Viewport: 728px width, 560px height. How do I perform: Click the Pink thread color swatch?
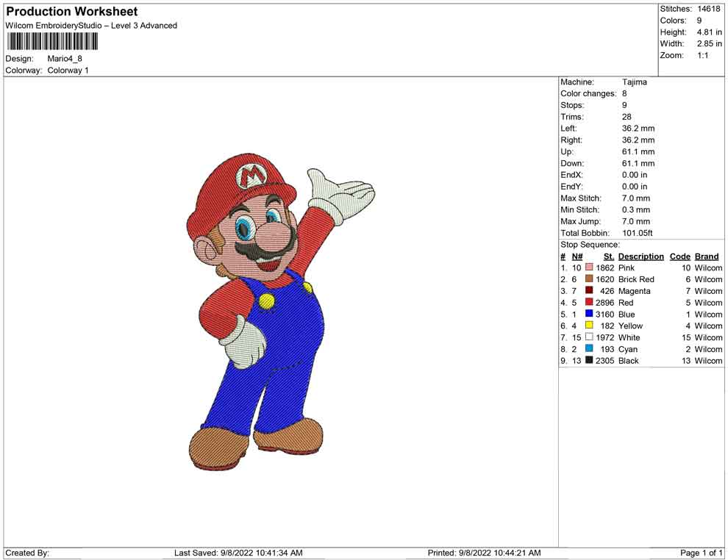589,268
